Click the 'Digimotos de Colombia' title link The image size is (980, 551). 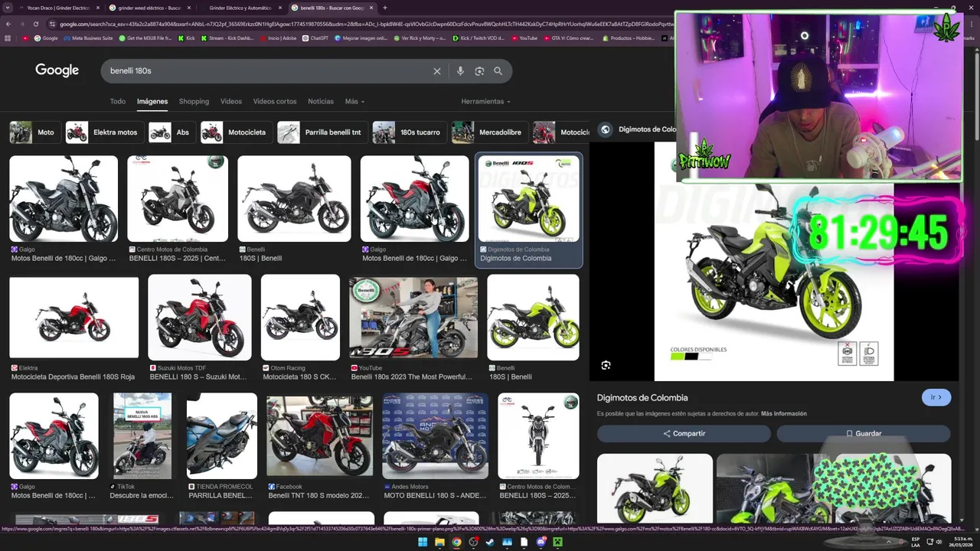pos(642,398)
